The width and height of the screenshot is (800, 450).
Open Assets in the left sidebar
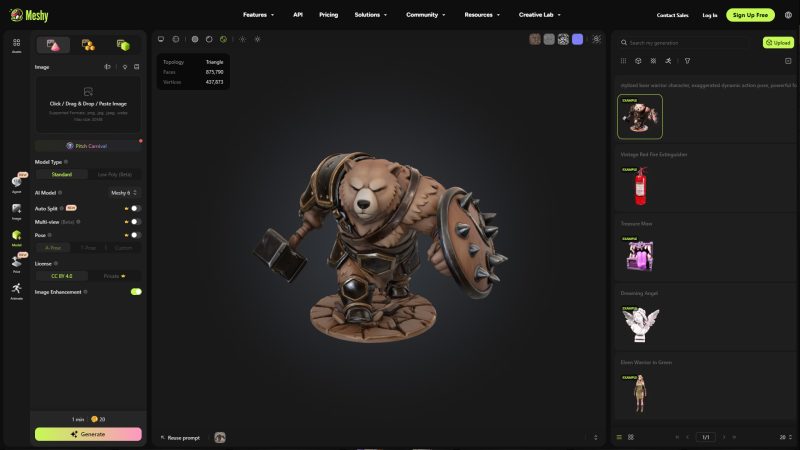(16, 45)
